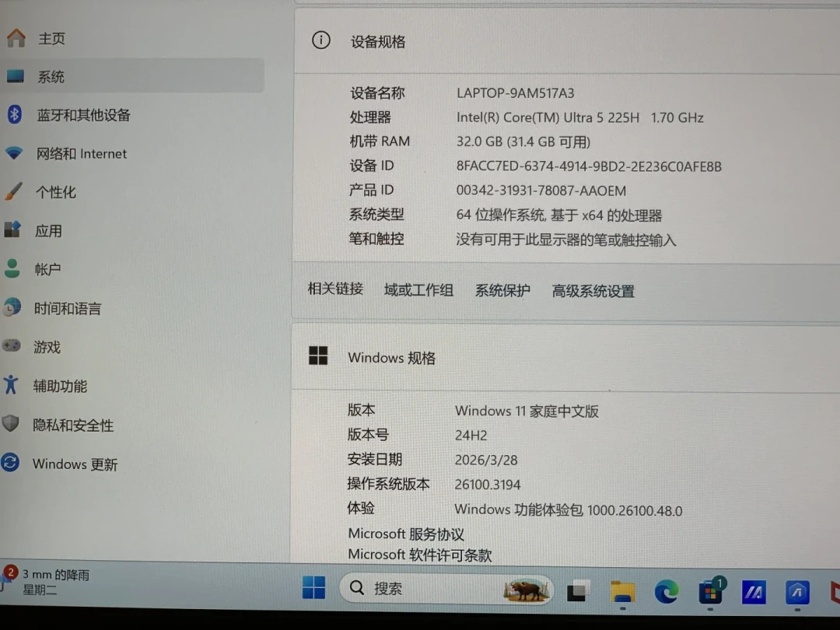
Task: Click install date 2026/3/28
Action: [x=486, y=460]
